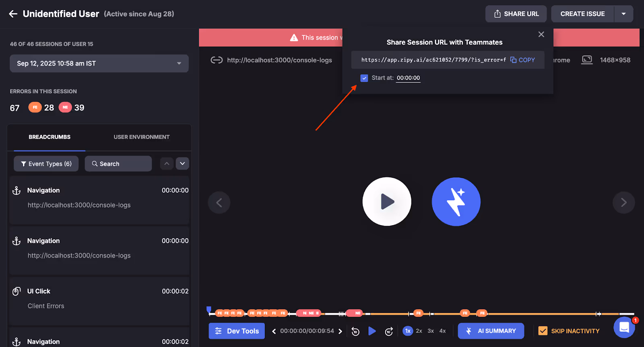This screenshot has width=644, height=347.
Task: Click the http://localhost:3000/console-logs URL in the player header
Action: 279,60
